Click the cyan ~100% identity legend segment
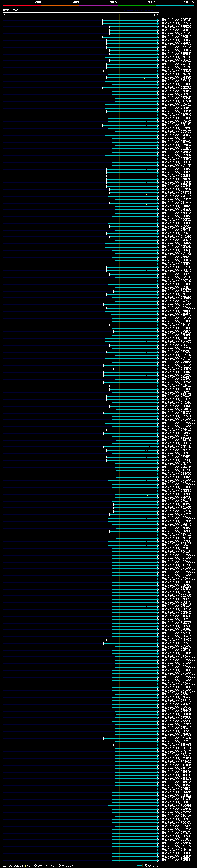Screen dimensions: 197x868 pyautogui.click(x=175, y=6)
